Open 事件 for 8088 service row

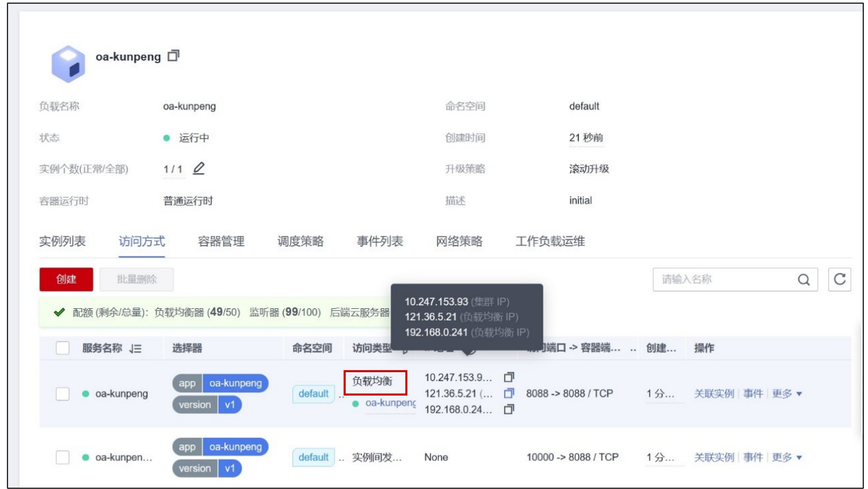(x=753, y=394)
